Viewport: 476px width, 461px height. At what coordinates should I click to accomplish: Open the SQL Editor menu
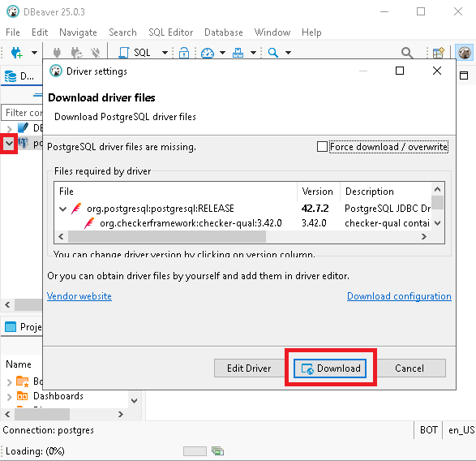coord(170,32)
